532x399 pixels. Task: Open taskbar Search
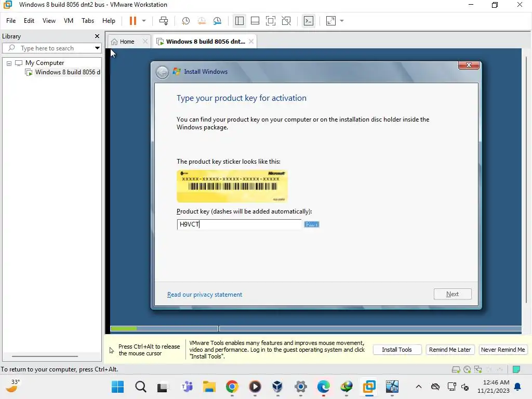(x=140, y=387)
